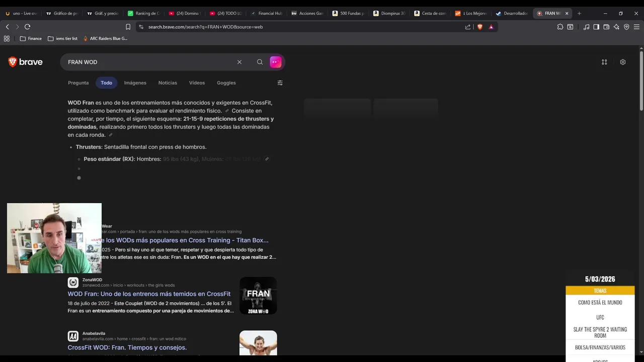The height and width of the screenshot is (362, 644).
Task: Open a new browser tab with plus button
Action: pos(579,14)
